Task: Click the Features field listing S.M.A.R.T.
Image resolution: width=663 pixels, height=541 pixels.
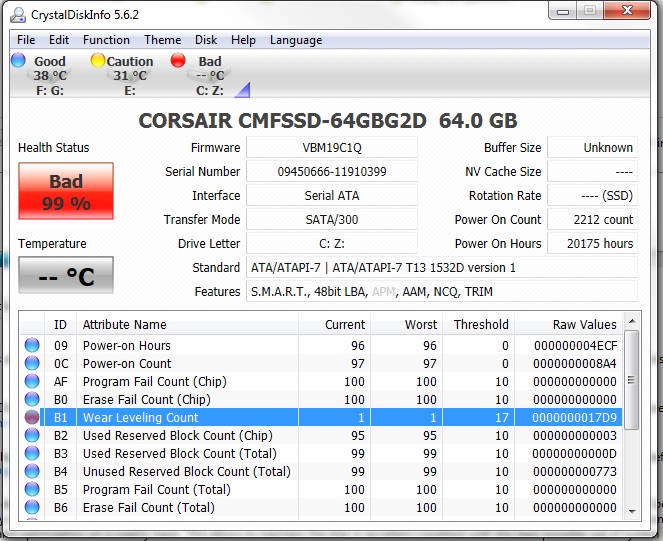Action: click(x=442, y=291)
